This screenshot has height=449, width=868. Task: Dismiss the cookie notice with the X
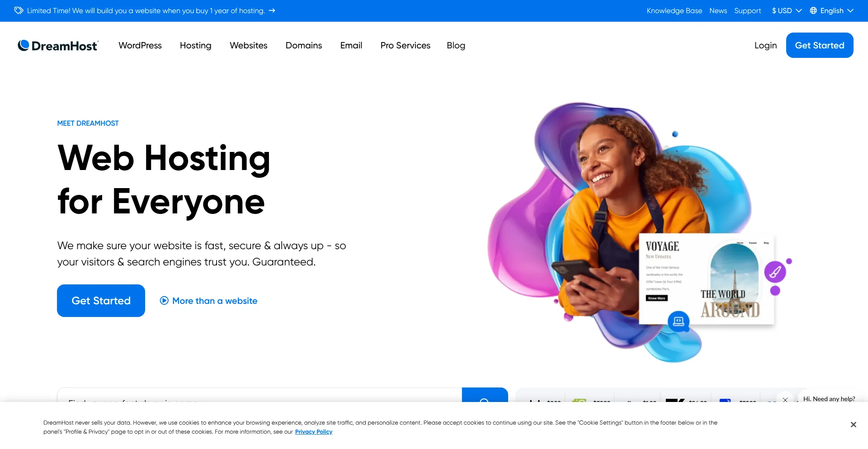[853, 425]
